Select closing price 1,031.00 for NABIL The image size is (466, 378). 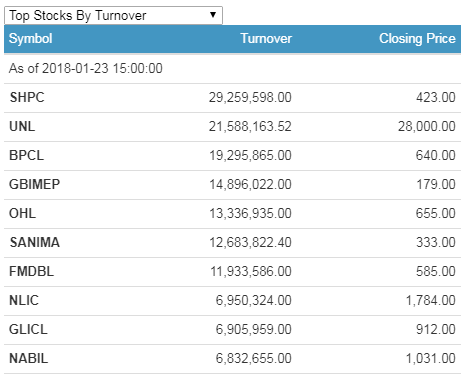(431, 358)
